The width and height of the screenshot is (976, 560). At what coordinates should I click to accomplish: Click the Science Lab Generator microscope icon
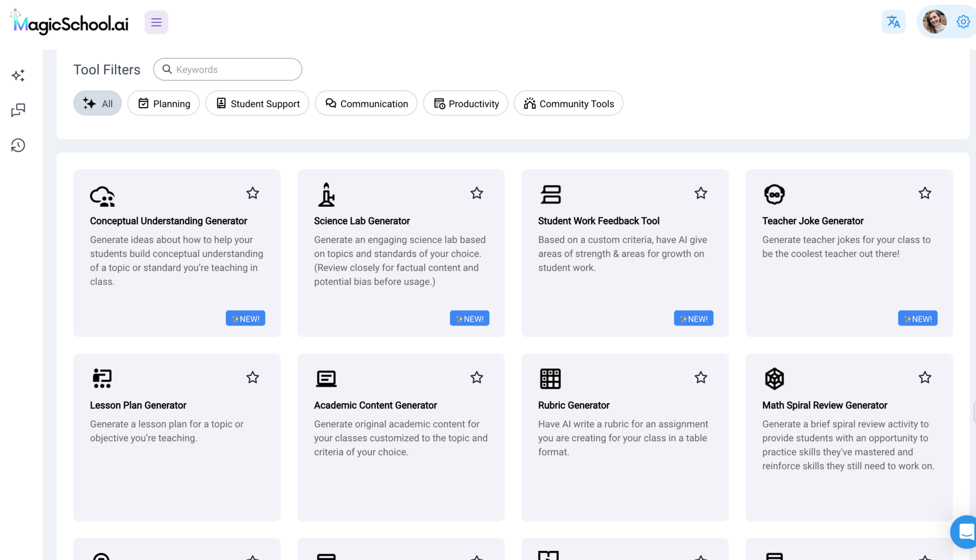tap(326, 194)
